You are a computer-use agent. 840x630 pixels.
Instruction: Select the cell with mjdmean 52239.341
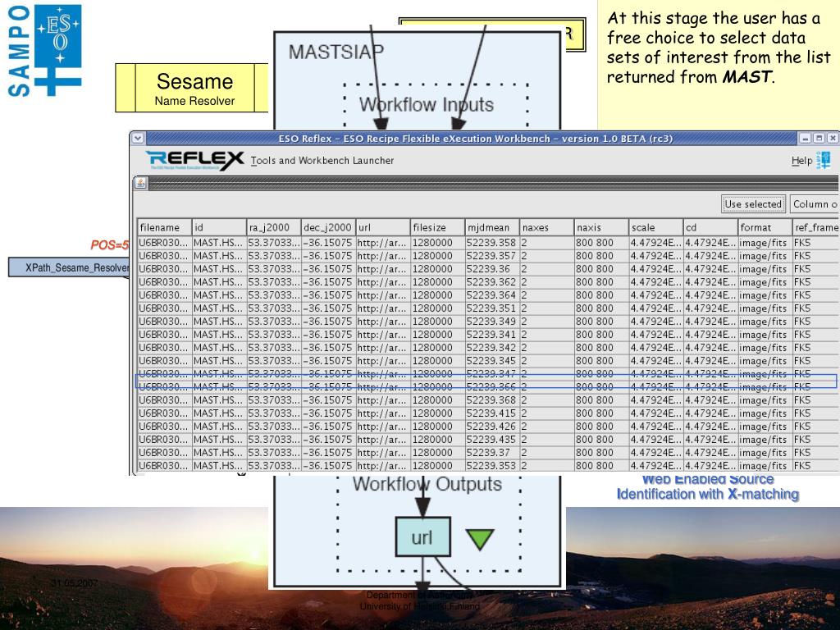pos(492,335)
